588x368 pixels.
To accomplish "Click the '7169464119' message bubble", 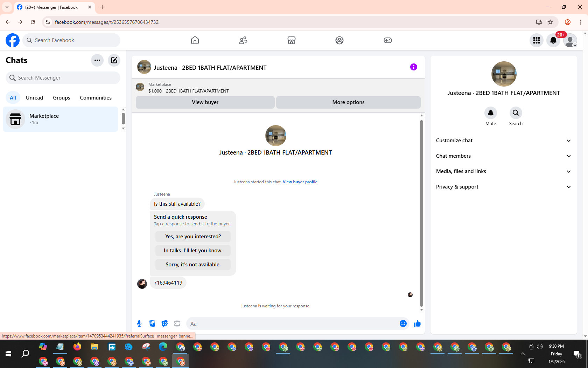I will [x=168, y=283].
